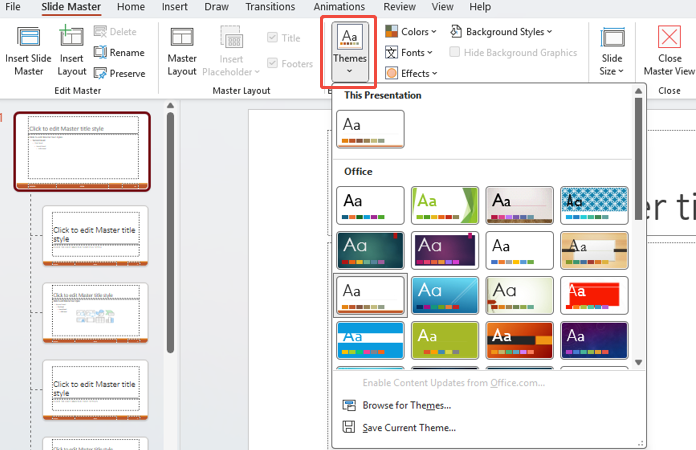
Task: Select the top slide master thumbnail
Action: point(82,152)
